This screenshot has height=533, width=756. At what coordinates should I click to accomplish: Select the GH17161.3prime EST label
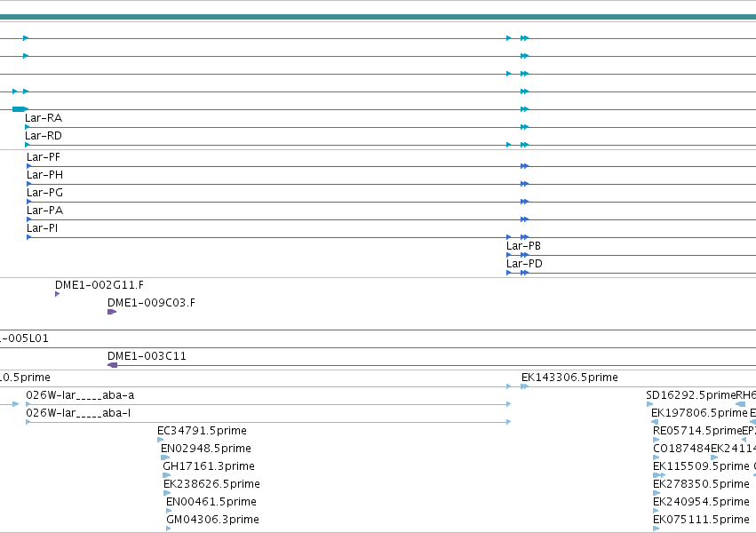point(209,467)
